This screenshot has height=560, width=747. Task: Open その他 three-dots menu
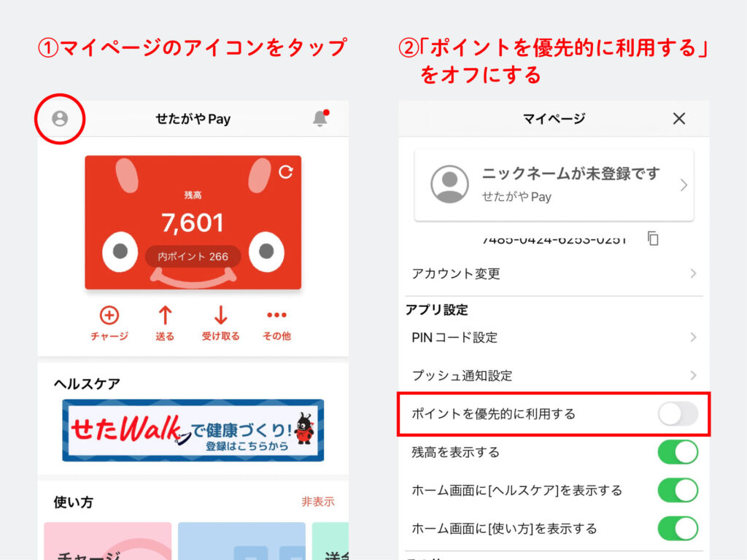coord(276,315)
